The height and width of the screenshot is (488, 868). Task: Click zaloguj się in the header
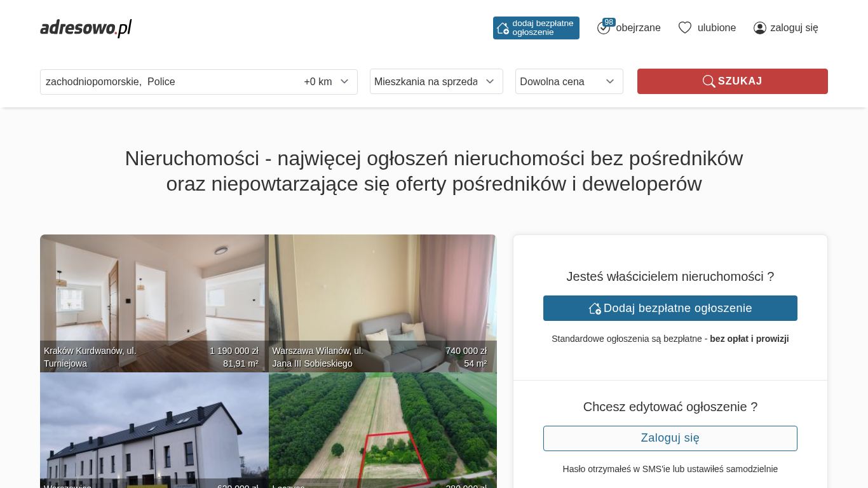click(794, 28)
